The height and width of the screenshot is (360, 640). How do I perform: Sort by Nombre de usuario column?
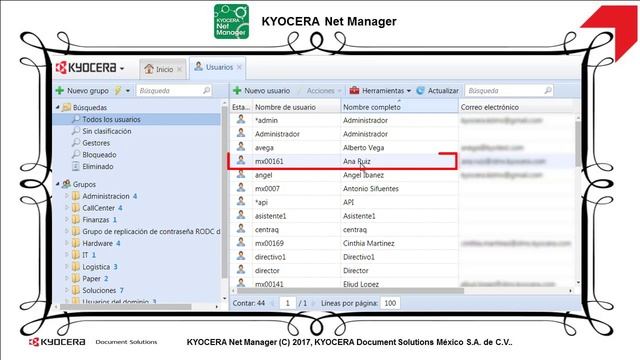[297, 107]
